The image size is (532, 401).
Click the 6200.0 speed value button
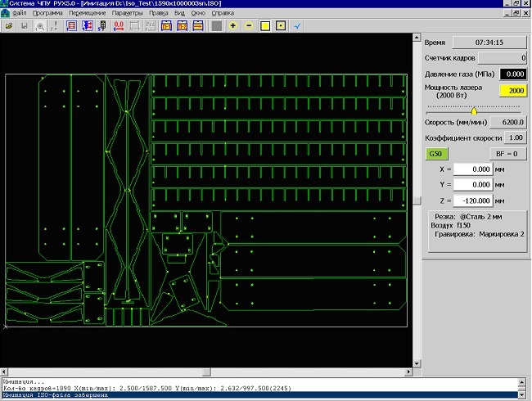507,123
